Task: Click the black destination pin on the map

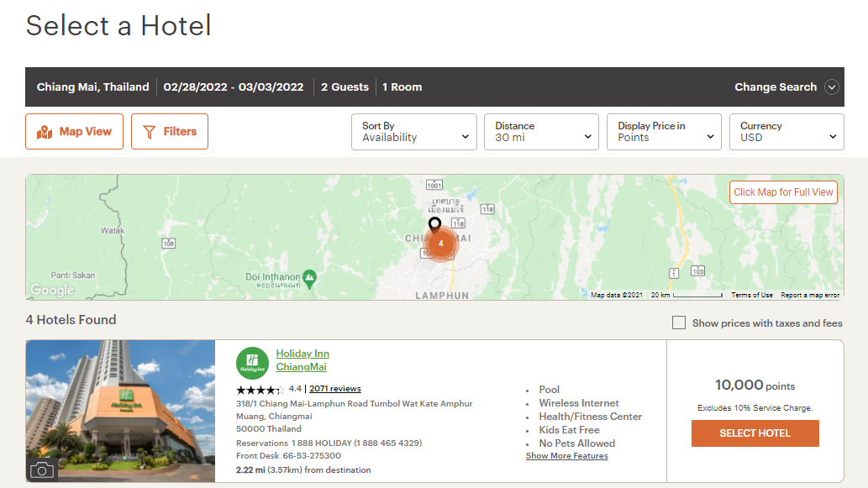Action: 435,223
